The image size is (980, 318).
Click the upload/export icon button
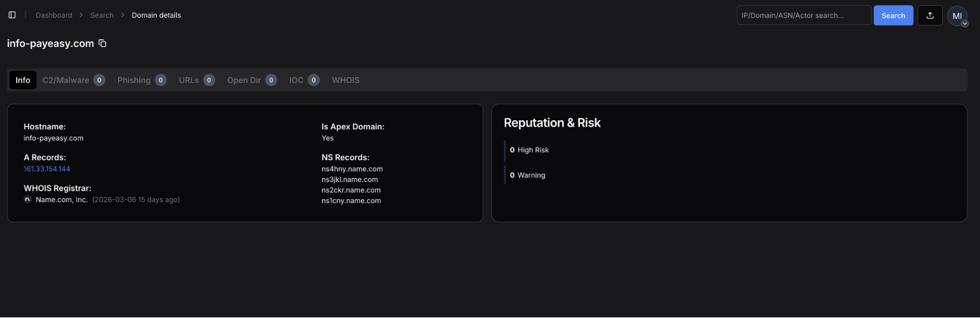[x=930, y=15]
